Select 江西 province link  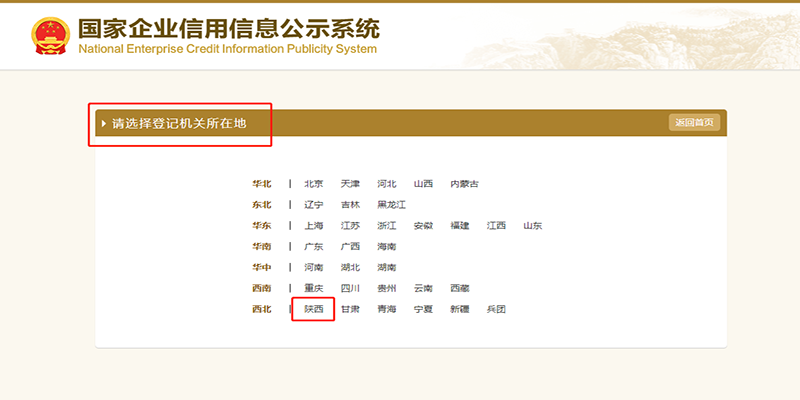coord(496,226)
